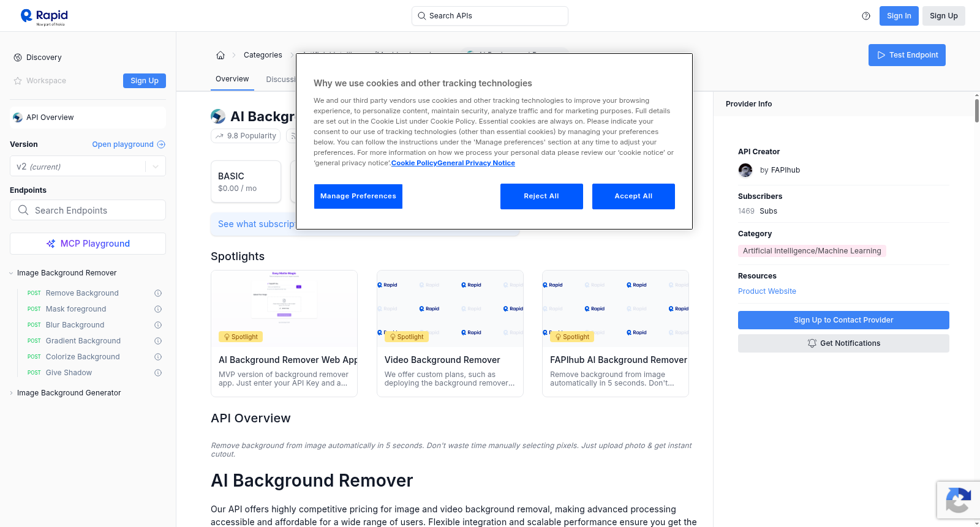Viewport: 980px width, 527px height.
Task: Open Video Background Remover spotlight card
Action: coord(450,334)
